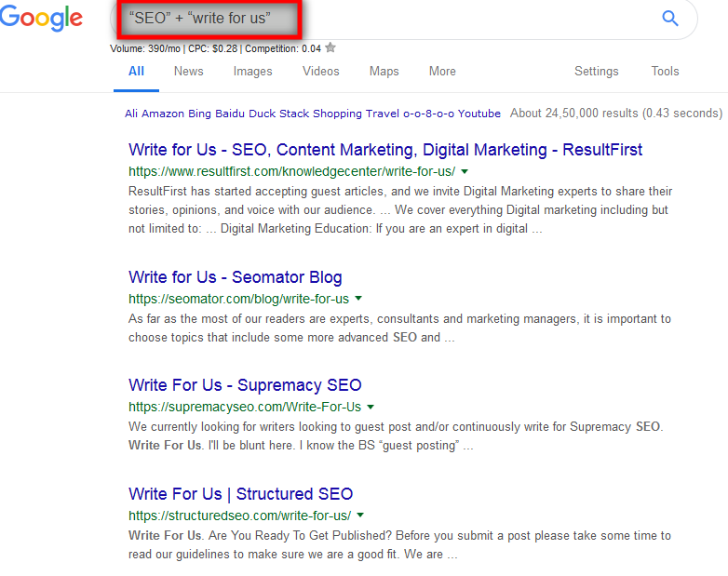Search this query on Baidu
This screenshot has height=576, width=728.
(230, 114)
